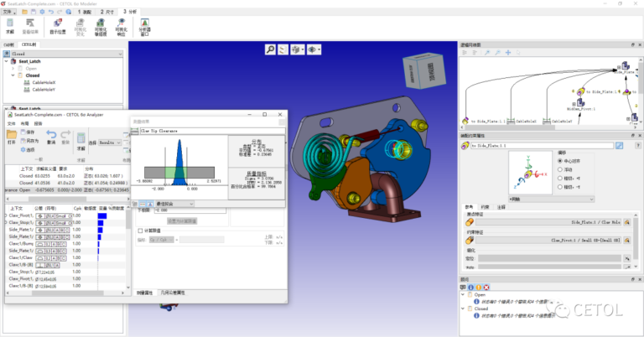Open the Results selection dropdown in Analyzer
The height and width of the screenshot is (337, 644).
point(110,143)
